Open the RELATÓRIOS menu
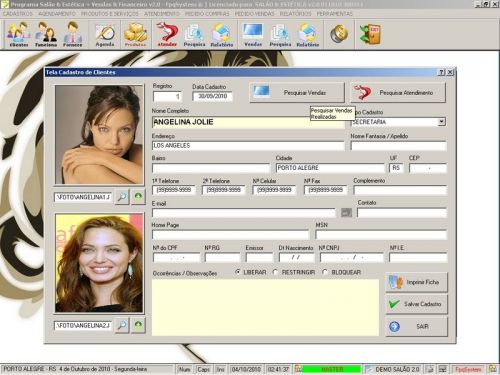 pyautogui.click(x=295, y=14)
